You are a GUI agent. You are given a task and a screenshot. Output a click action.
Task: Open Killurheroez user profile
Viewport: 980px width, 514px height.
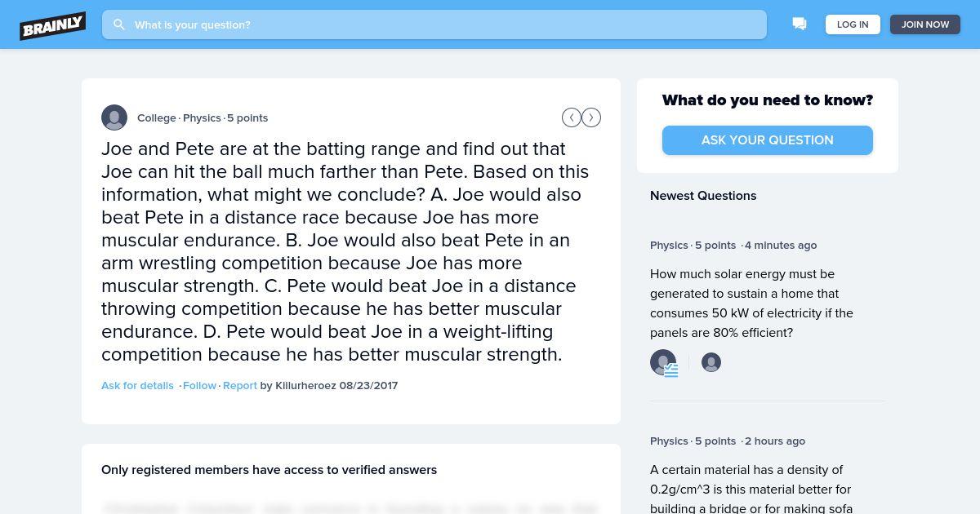[305, 385]
